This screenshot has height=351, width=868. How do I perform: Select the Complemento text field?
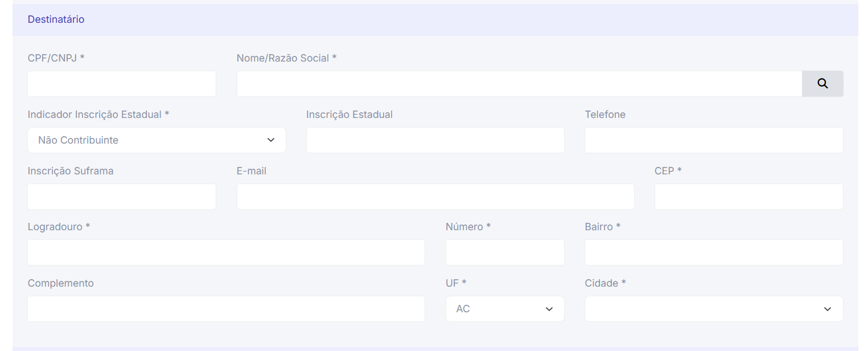click(x=226, y=309)
